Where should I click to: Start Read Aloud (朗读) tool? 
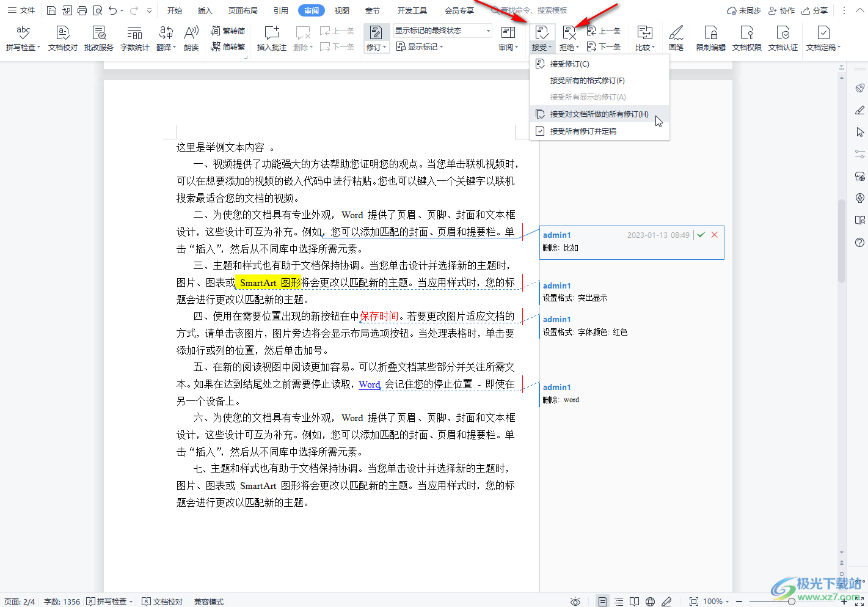click(191, 39)
